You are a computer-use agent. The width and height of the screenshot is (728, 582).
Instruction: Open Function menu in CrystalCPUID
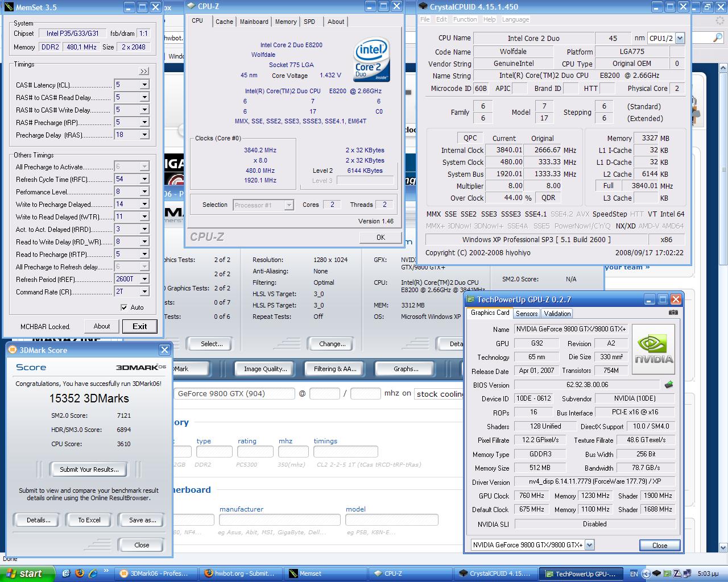pos(465,19)
